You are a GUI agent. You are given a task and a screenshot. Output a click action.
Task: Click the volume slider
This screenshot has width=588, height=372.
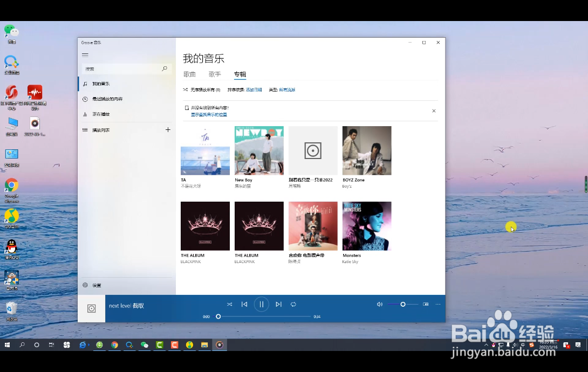click(x=403, y=305)
